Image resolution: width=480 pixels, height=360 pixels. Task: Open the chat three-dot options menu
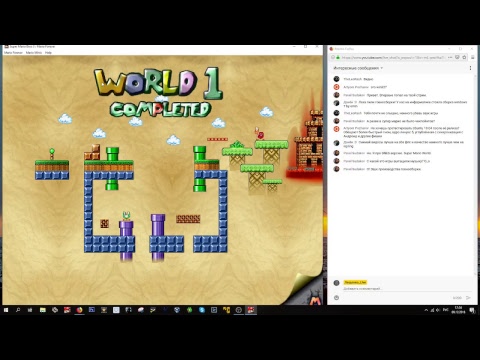[x=470, y=68]
